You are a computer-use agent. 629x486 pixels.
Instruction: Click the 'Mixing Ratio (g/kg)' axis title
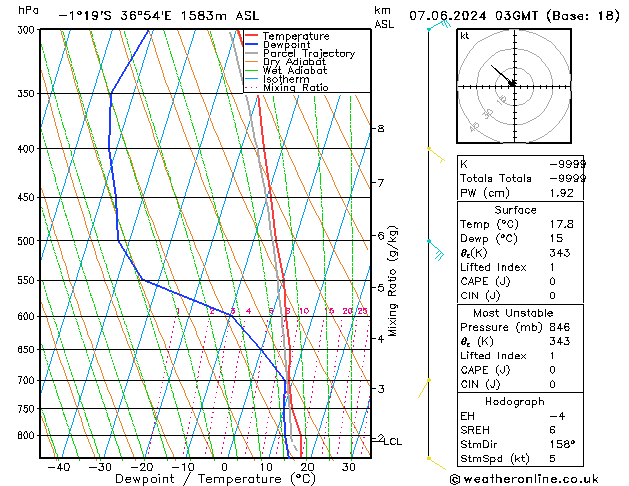coord(392,281)
